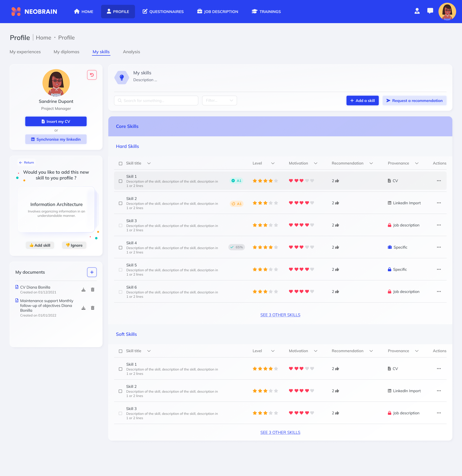This screenshot has width=462, height=476.
Task: Click the 65% progress badge on Skill 4
Action: click(236, 247)
